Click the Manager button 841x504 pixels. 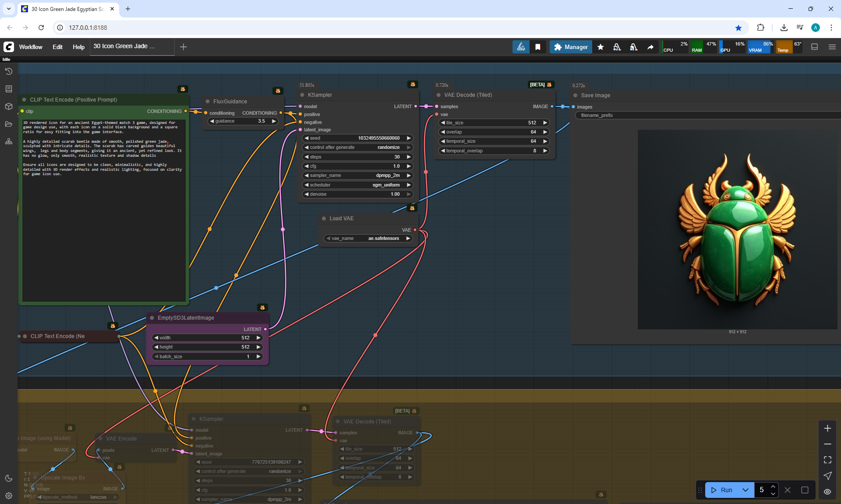(x=571, y=47)
